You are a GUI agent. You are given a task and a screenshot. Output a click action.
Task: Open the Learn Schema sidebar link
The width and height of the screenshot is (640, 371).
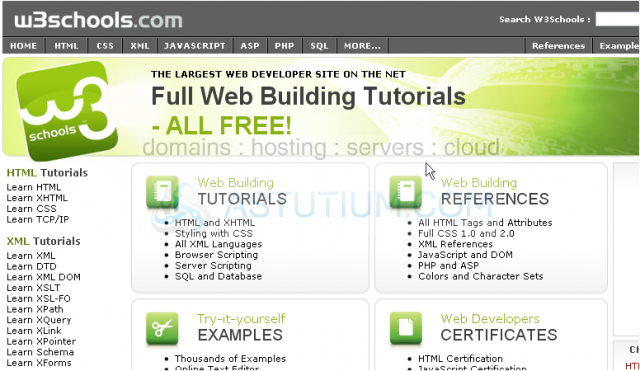(40, 352)
